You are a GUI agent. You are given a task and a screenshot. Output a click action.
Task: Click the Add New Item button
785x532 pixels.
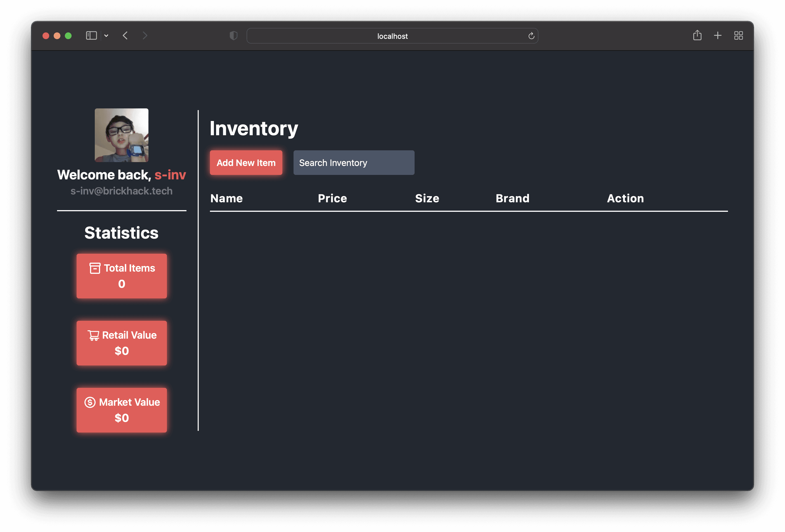click(246, 163)
